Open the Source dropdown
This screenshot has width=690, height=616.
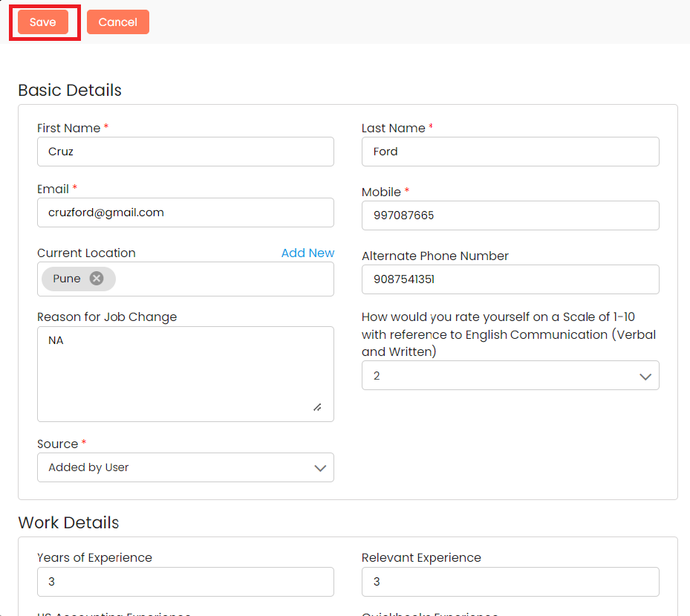coord(185,467)
